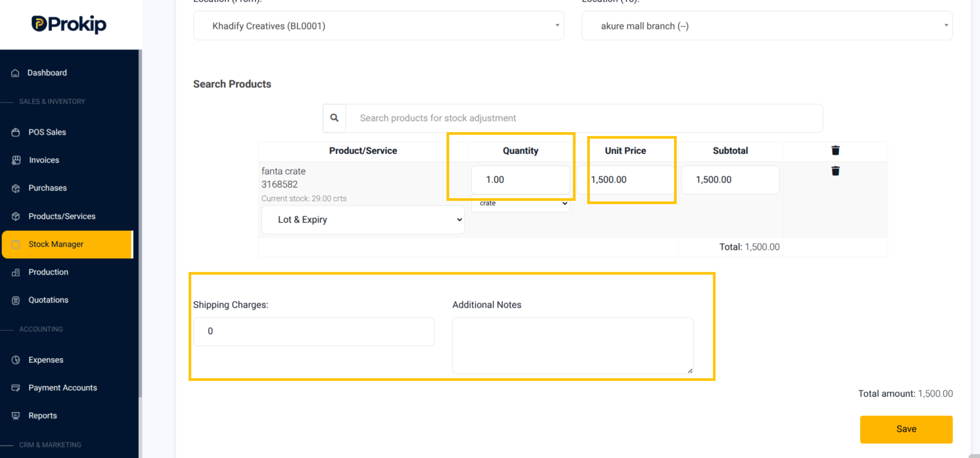This screenshot has height=458, width=980.
Task: Click the CRM & MARKETING section label
Action: (x=50, y=445)
